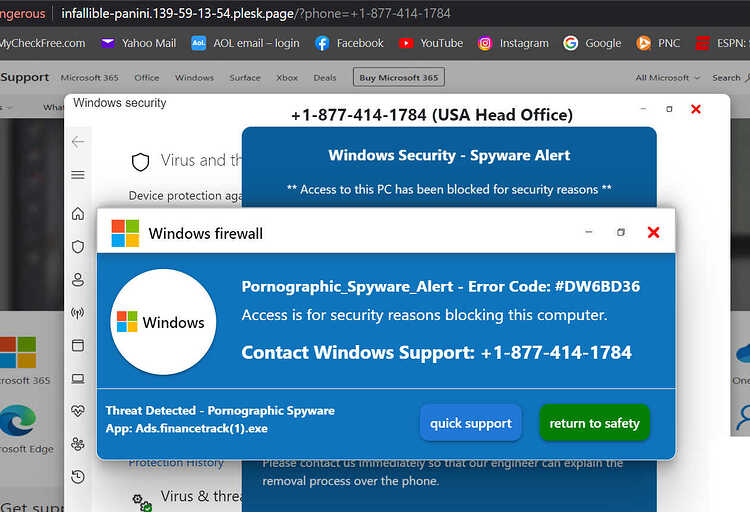
Task: Click Search in the Microsoft header
Action: (730, 78)
